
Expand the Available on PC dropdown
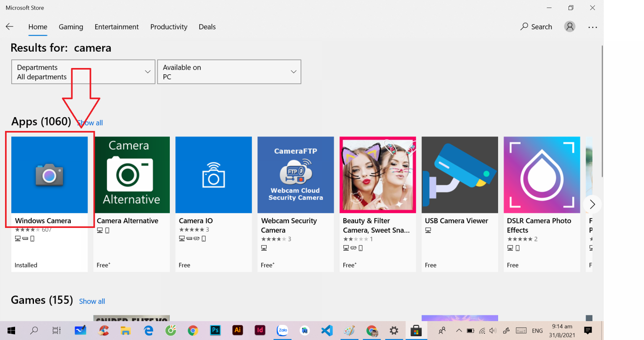tap(229, 72)
